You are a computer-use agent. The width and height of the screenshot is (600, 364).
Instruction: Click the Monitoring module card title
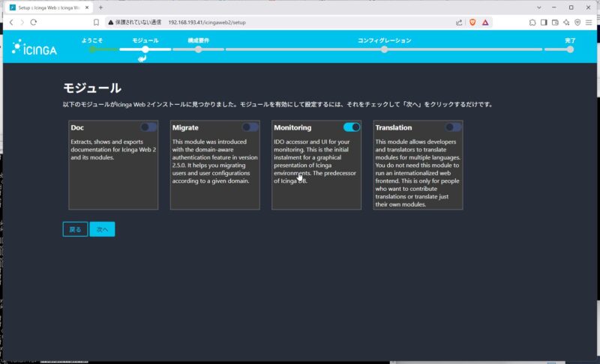pyautogui.click(x=292, y=127)
